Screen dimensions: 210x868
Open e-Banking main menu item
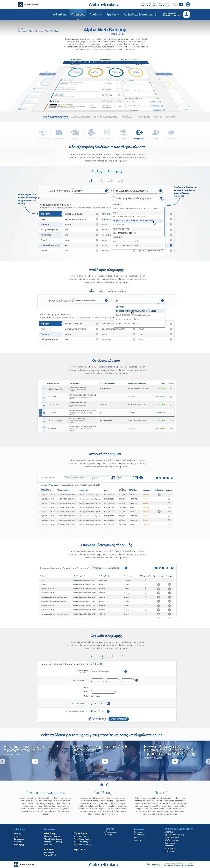(x=60, y=14)
